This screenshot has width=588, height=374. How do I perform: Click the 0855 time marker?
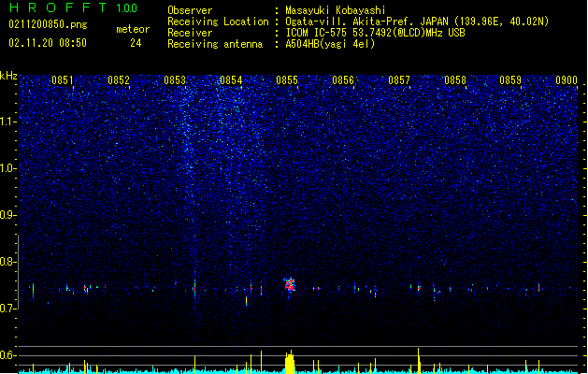pyautogui.click(x=287, y=80)
